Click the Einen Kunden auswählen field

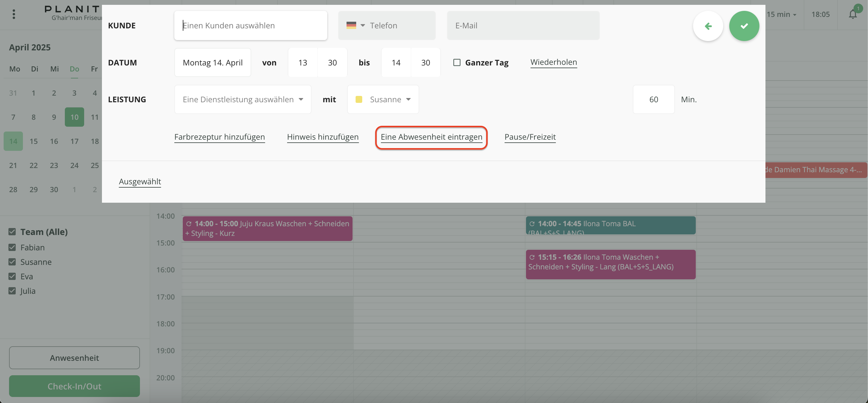point(250,26)
